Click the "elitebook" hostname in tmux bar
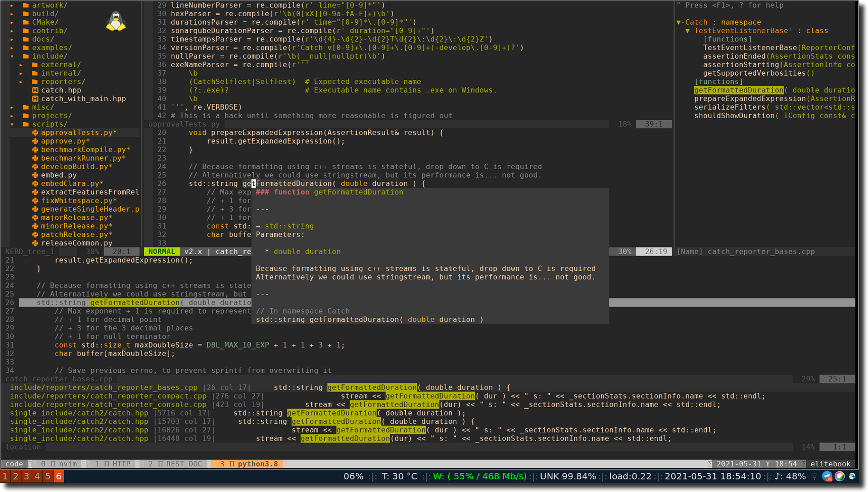The height and width of the screenshot is (492, 868). coord(831,464)
